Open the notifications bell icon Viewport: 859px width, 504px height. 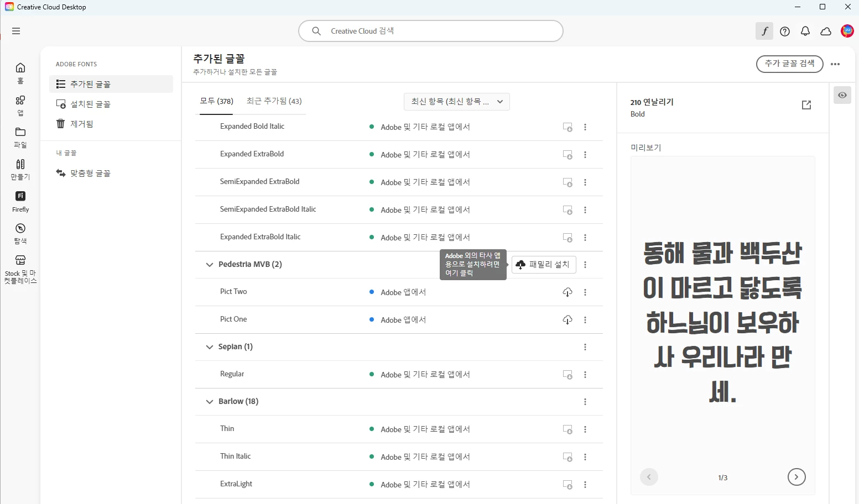[x=805, y=32]
